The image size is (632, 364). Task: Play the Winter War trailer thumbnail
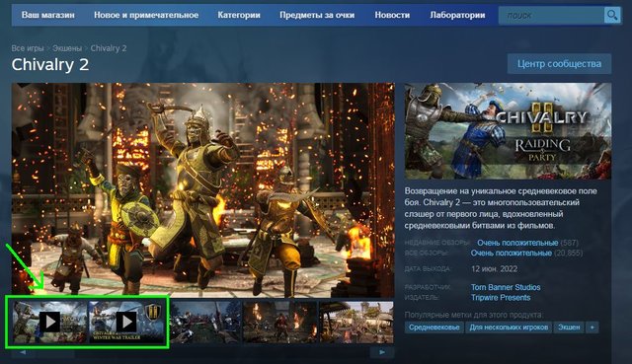click(x=126, y=323)
